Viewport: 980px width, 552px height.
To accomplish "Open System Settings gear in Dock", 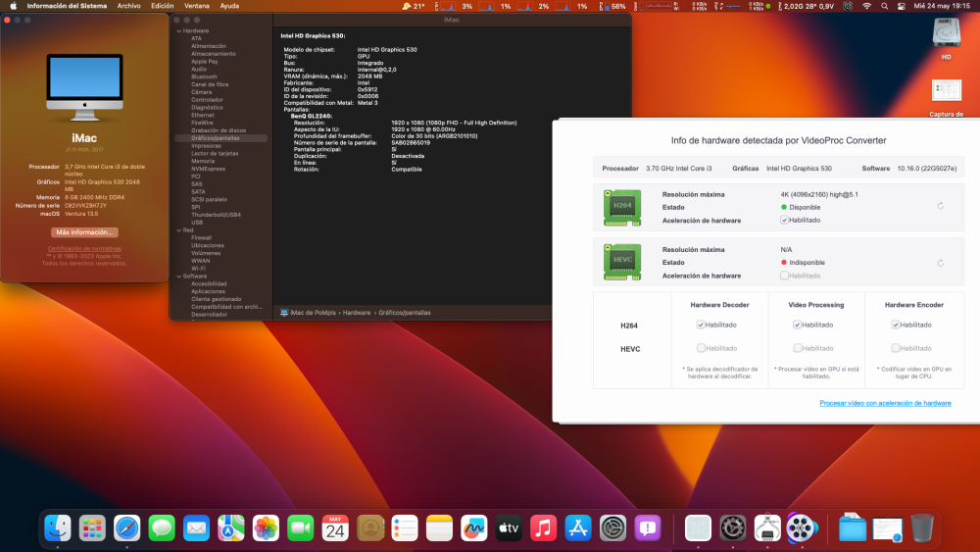I will 612,528.
